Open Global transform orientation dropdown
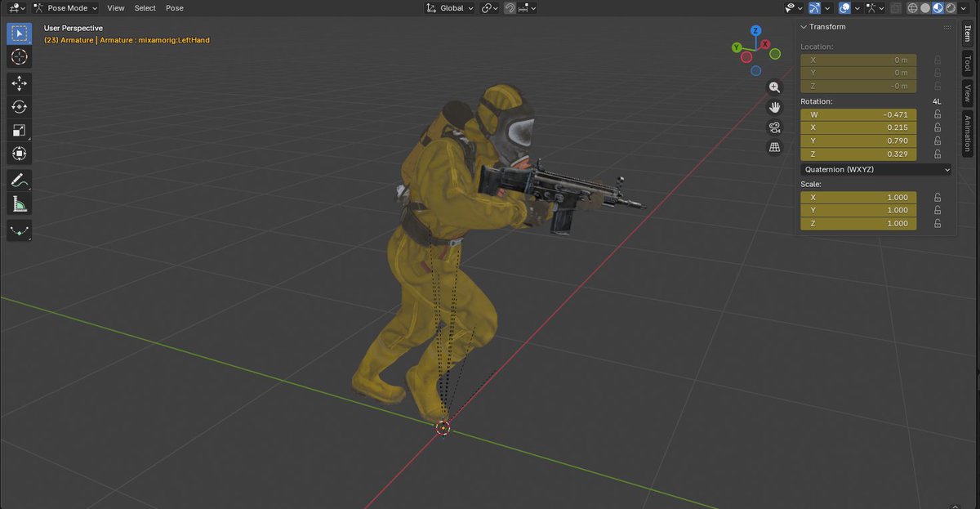 450,7
